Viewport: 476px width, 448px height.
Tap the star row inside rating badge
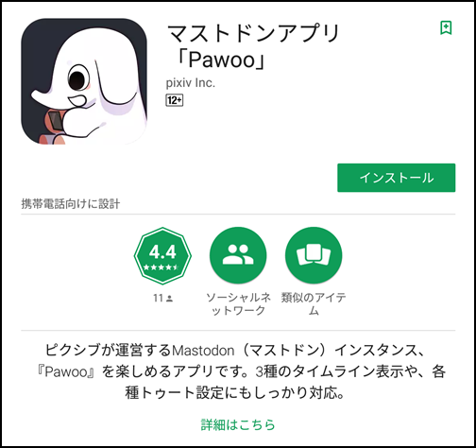tap(161, 267)
